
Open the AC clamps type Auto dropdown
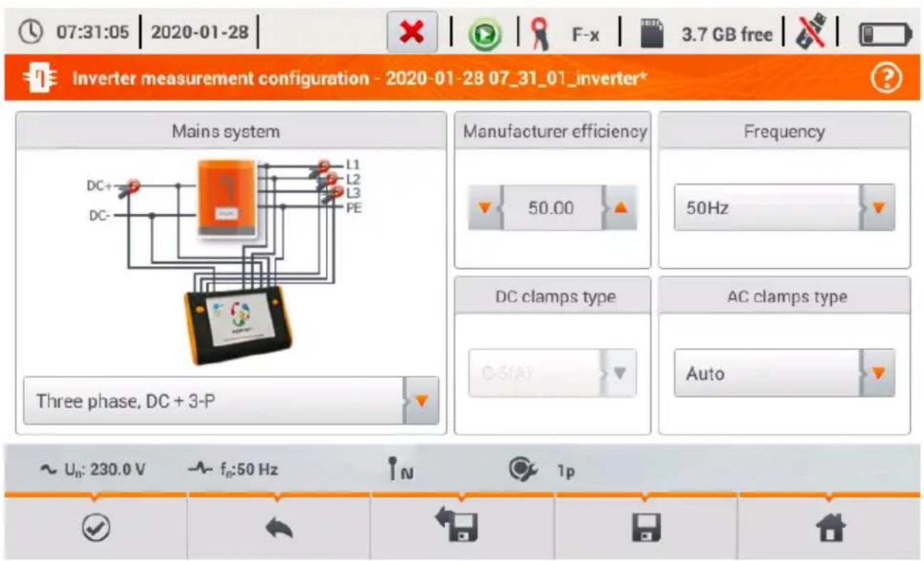[x=784, y=373]
